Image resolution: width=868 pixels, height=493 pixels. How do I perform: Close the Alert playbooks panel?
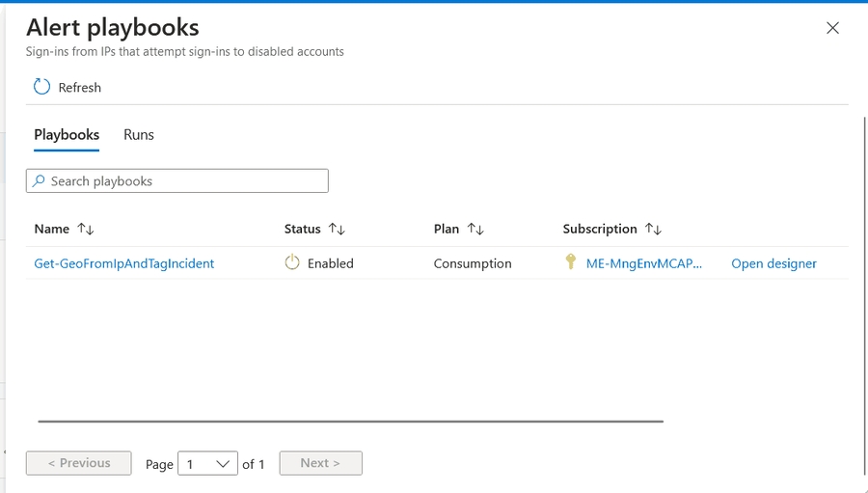tap(832, 28)
